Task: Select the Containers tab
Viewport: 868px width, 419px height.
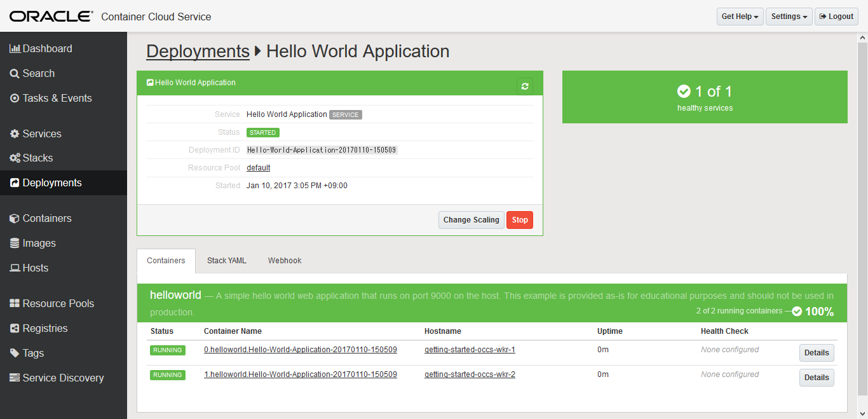Action: coord(166,261)
